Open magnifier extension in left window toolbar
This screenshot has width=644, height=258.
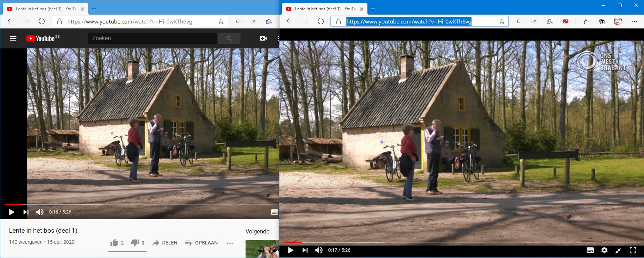[x=269, y=21]
